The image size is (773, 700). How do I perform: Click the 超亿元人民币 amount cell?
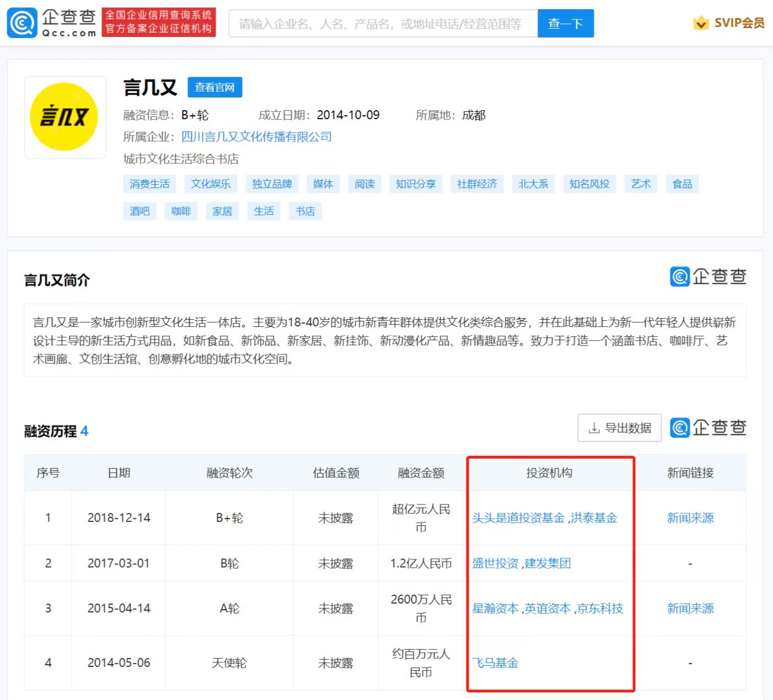[x=421, y=518]
